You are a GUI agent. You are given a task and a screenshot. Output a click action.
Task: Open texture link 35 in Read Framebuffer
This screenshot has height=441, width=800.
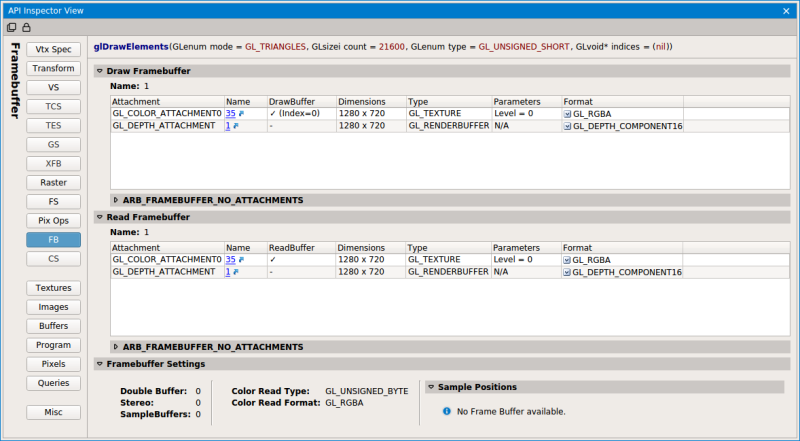pos(230,260)
